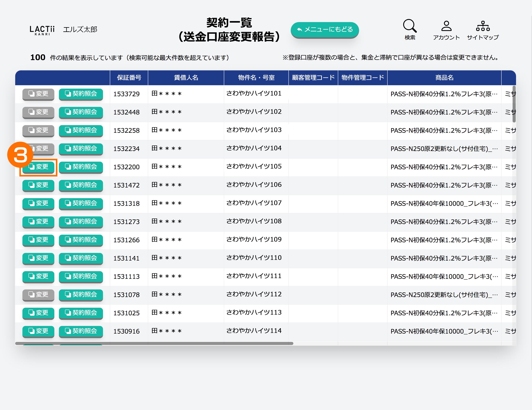Click the 変更 button for contract 1532200

coord(38,167)
